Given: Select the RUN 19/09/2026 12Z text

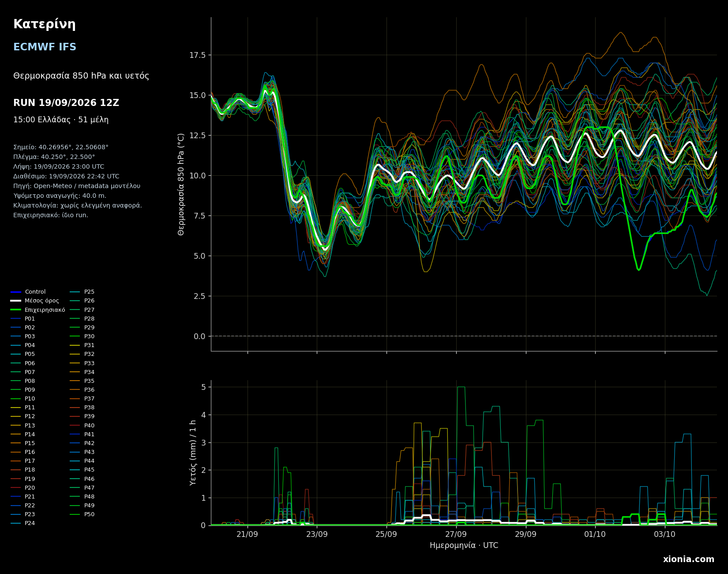Looking at the screenshot, I should pyautogui.click(x=66, y=103).
